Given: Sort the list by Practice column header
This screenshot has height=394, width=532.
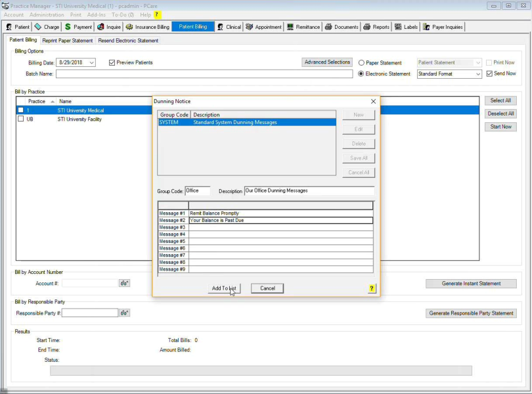Looking at the screenshot, I should coord(37,101).
